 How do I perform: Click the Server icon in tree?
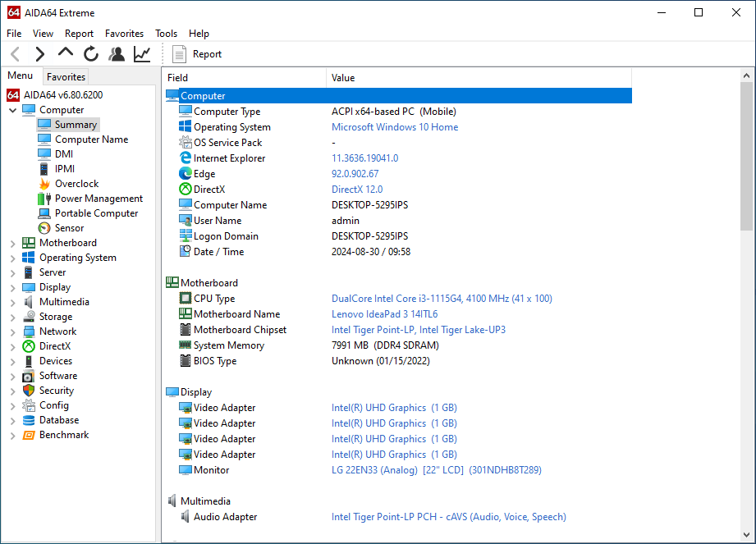[29, 272]
